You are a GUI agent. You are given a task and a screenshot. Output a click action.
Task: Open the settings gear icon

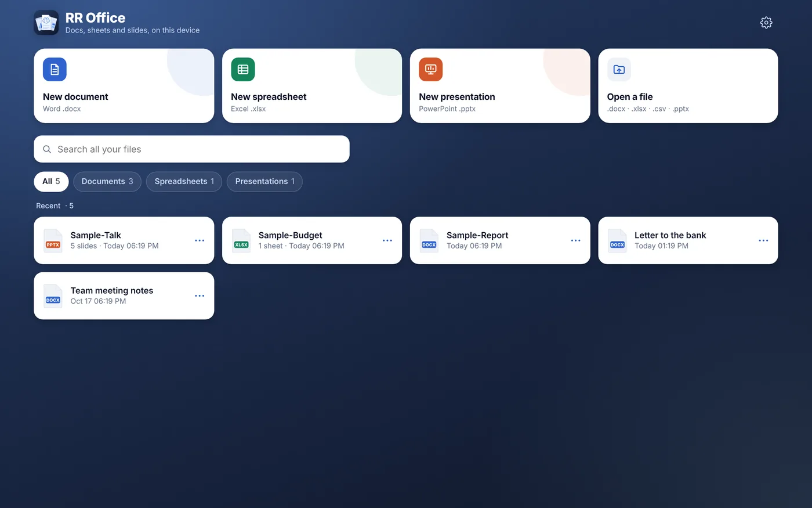point(766,23)
